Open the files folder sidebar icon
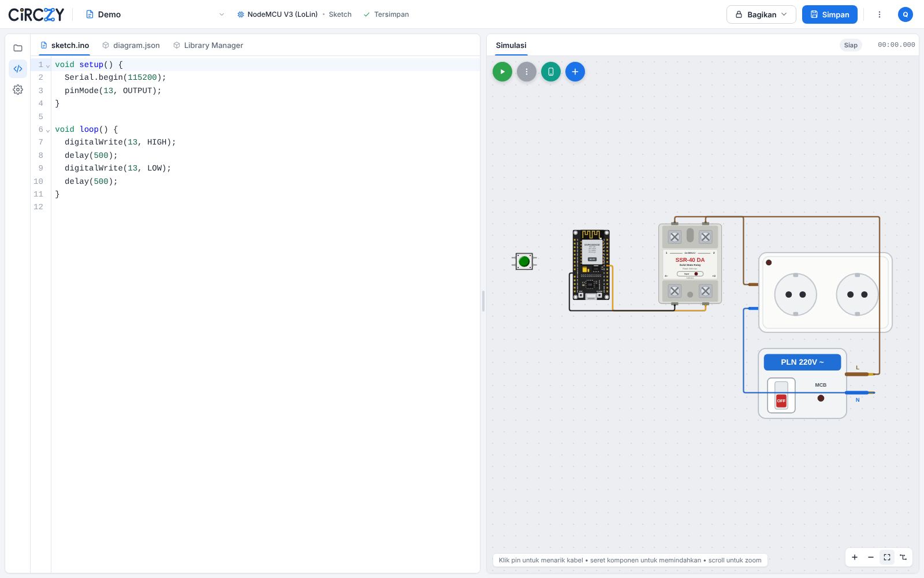Image resolution: width=924 pixels, height=578 pixels. [18, 48]
